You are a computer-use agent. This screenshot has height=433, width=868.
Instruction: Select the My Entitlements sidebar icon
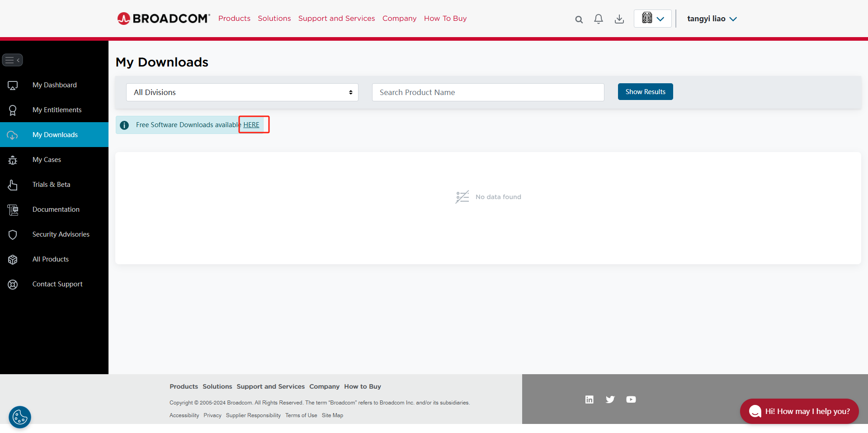[13, 109]
